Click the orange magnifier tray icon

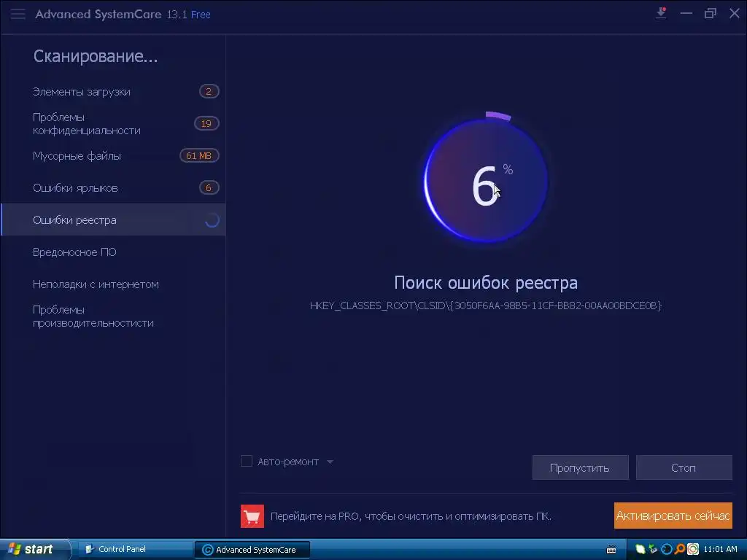[679, 550]
